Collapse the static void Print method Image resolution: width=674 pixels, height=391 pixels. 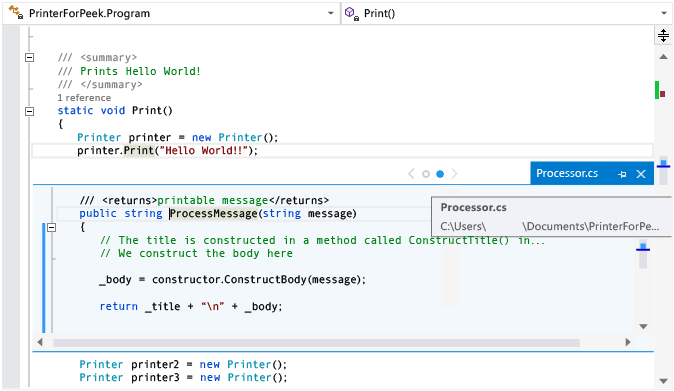tap(29, 111)
